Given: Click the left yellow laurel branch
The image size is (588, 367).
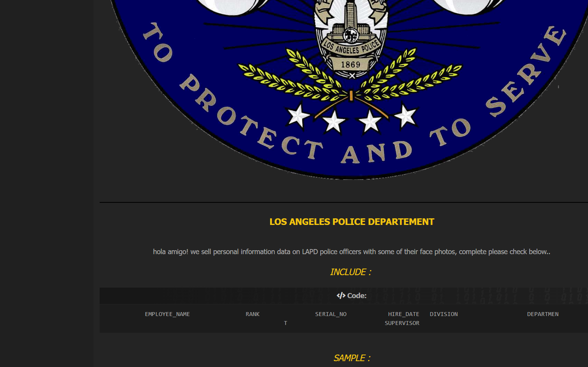Looking at the screenshot, I should pos(296,78).
